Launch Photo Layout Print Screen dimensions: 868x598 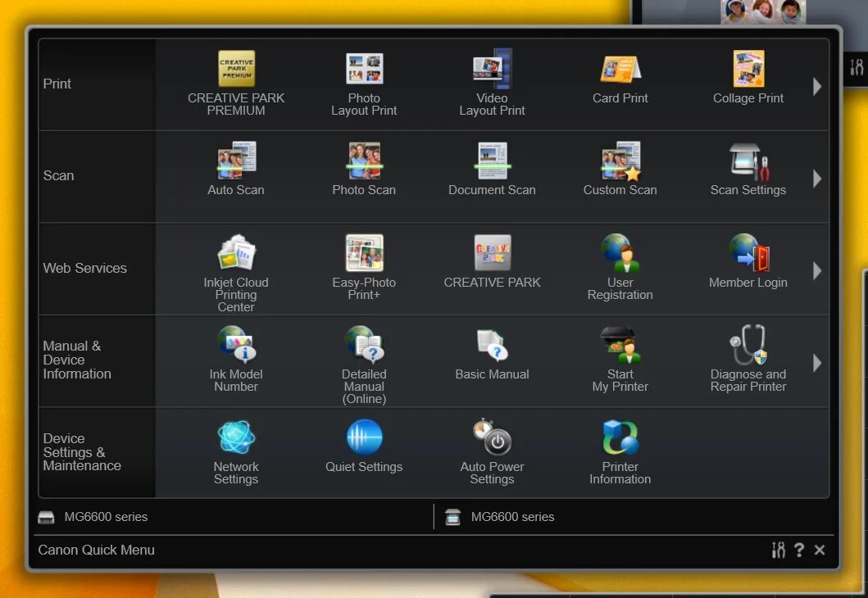coord(364,83)
